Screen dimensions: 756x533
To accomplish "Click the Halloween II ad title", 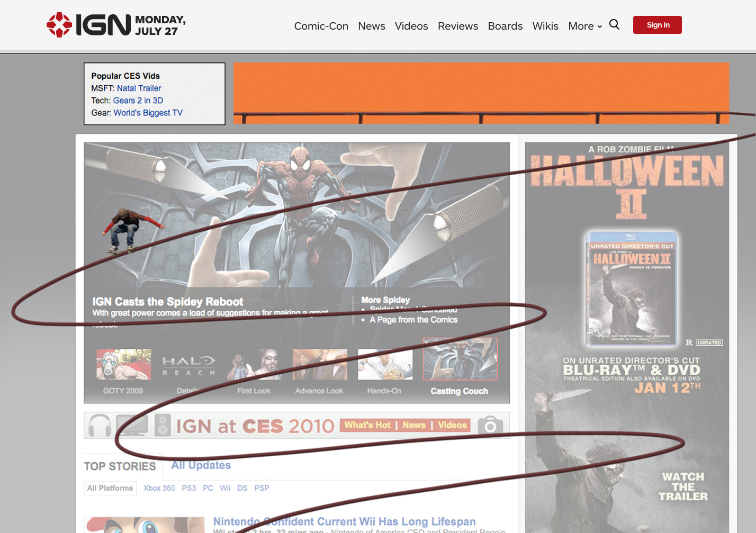I will (x=627, y=187).
